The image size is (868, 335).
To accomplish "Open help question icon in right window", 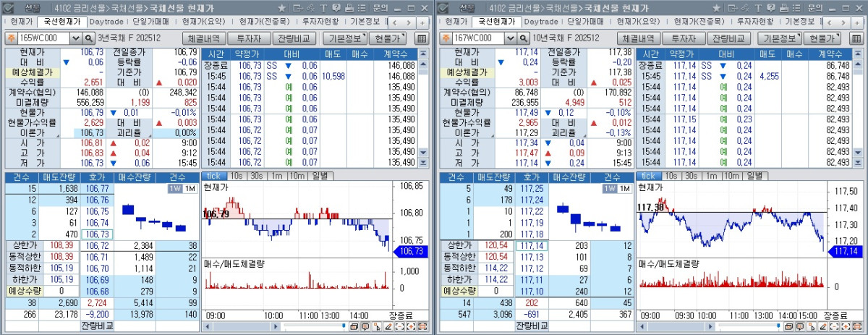I will point(770,7).
